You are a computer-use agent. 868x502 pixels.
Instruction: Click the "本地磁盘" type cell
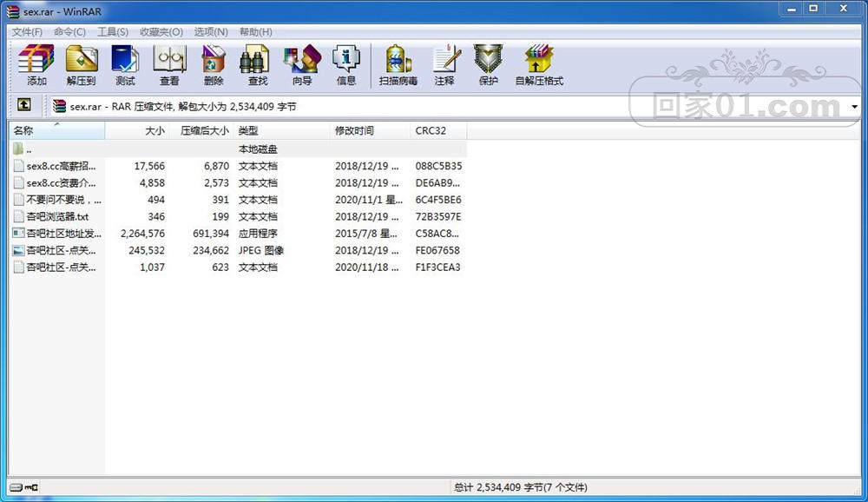pos(258,149)
